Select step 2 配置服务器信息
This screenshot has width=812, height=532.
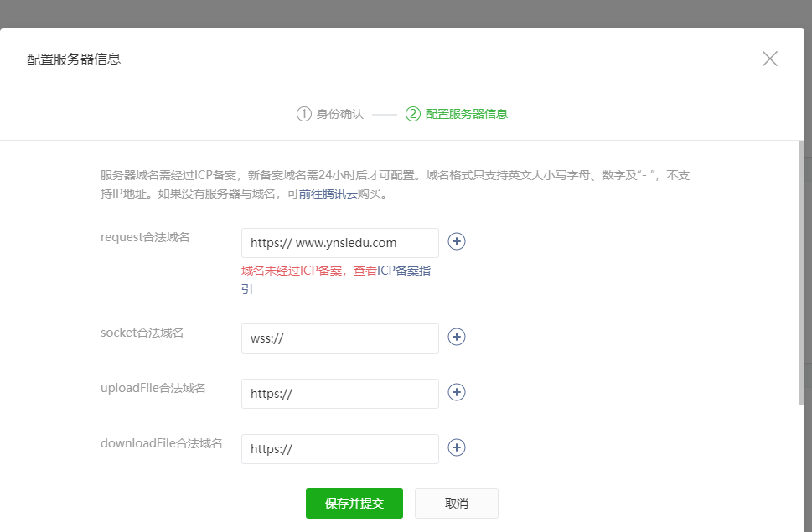457,114
